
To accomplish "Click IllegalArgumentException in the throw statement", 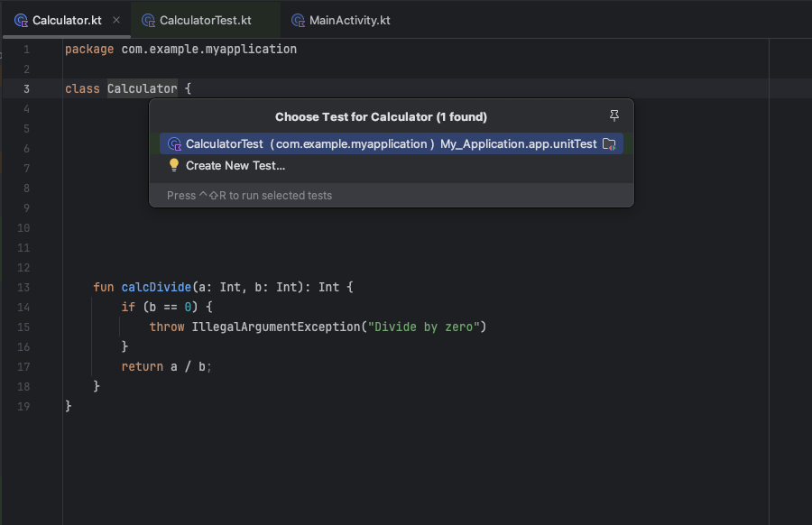I will 276,327.
